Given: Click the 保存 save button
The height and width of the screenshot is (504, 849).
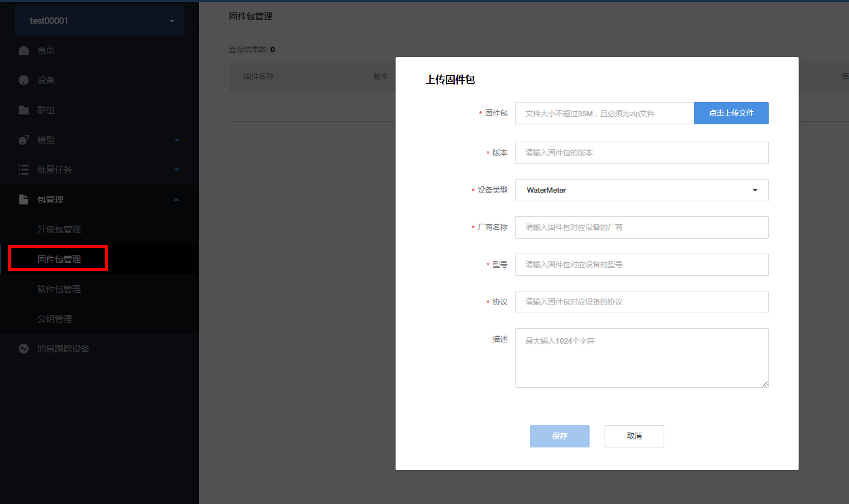Looking at the screenshot, I should tap(559, 436).
